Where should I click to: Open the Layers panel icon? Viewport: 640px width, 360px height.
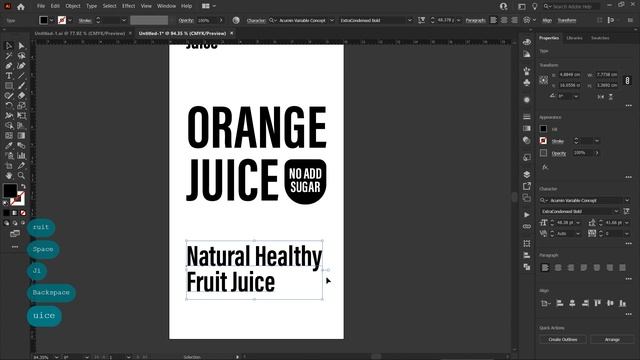pos(527,174)
